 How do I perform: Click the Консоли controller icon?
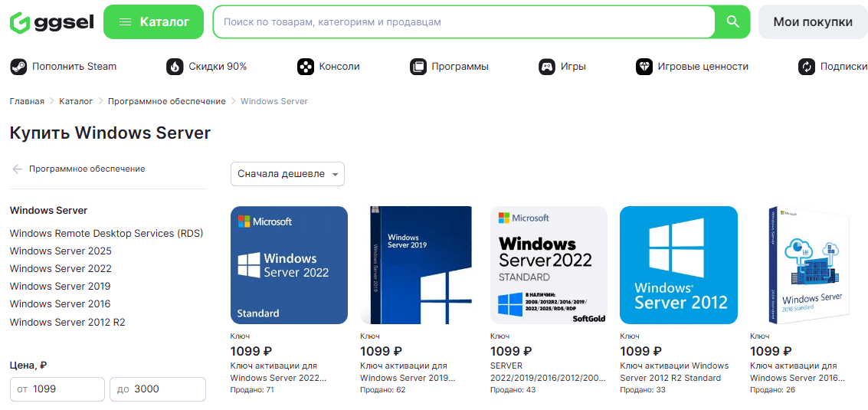(x=306, y=67)
